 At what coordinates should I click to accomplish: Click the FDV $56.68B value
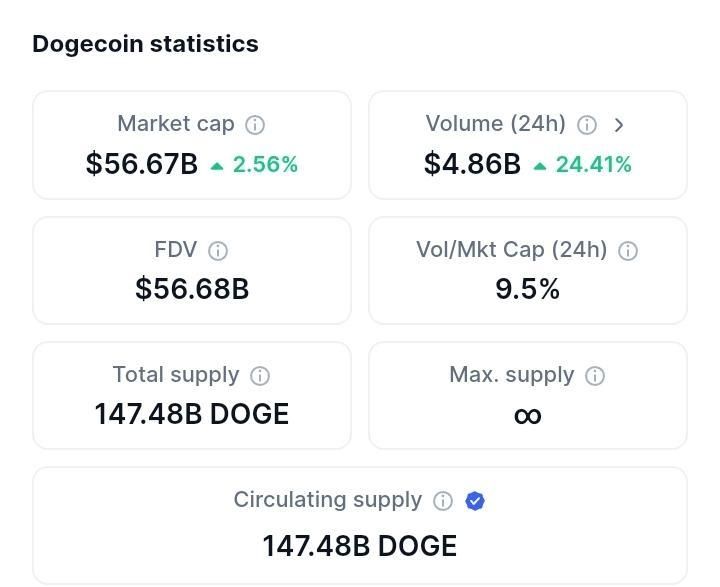tap(192, 289)
